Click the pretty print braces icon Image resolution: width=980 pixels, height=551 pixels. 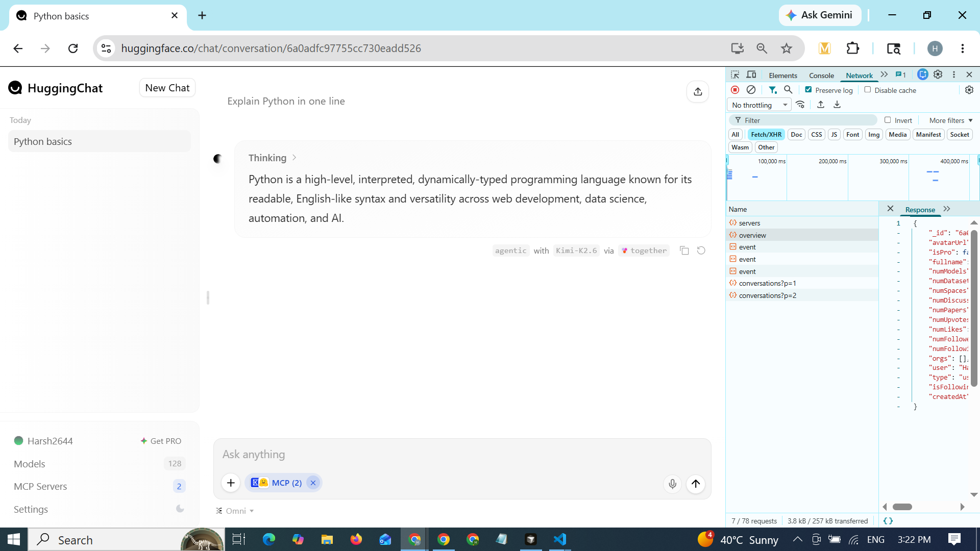888,521
